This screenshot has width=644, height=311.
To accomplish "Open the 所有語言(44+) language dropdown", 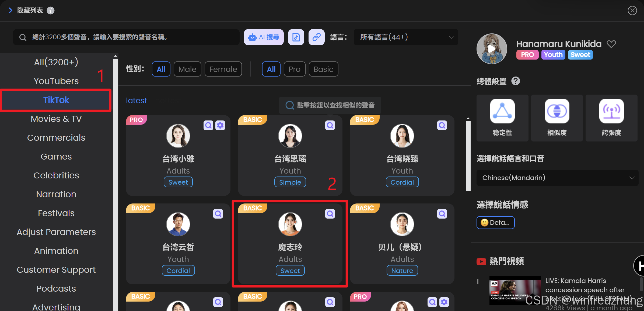I will pos(406,37).
